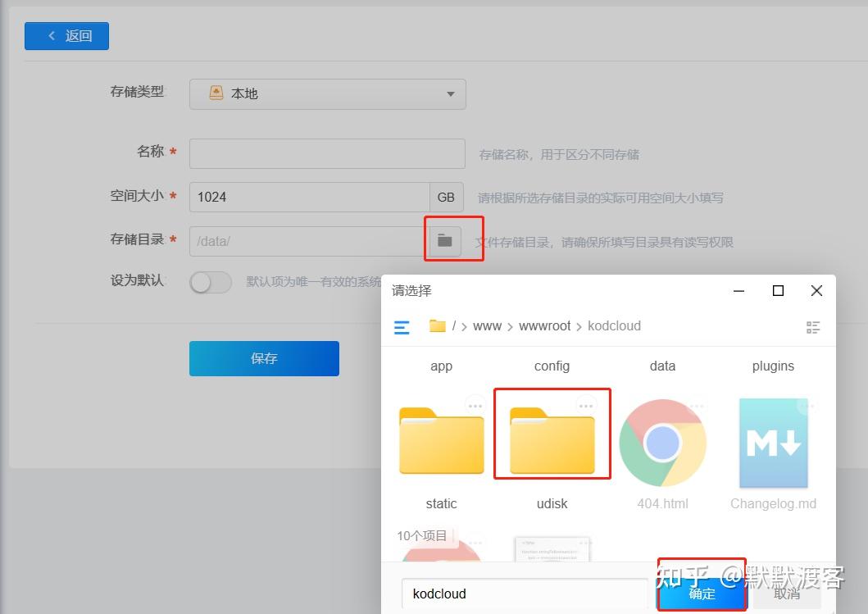Navigate to wwwroot via breadcrumb link
The height and width of the screenshot is (614, 868).
[x=544, y=325]
